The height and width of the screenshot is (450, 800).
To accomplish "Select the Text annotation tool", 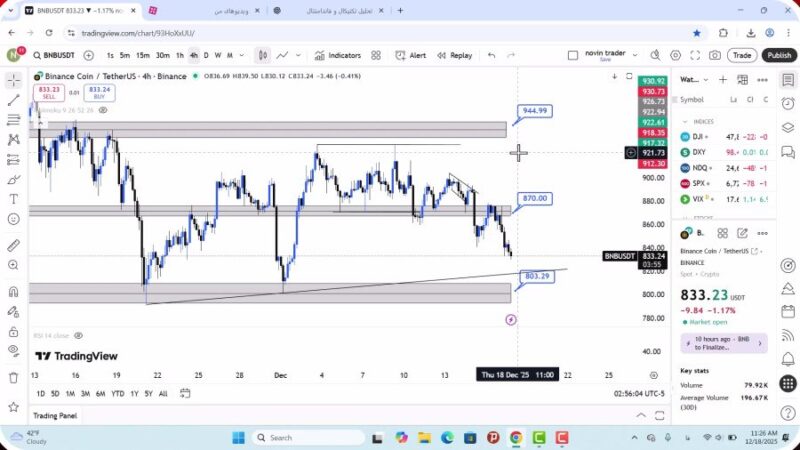I will [x=13, y=199].
